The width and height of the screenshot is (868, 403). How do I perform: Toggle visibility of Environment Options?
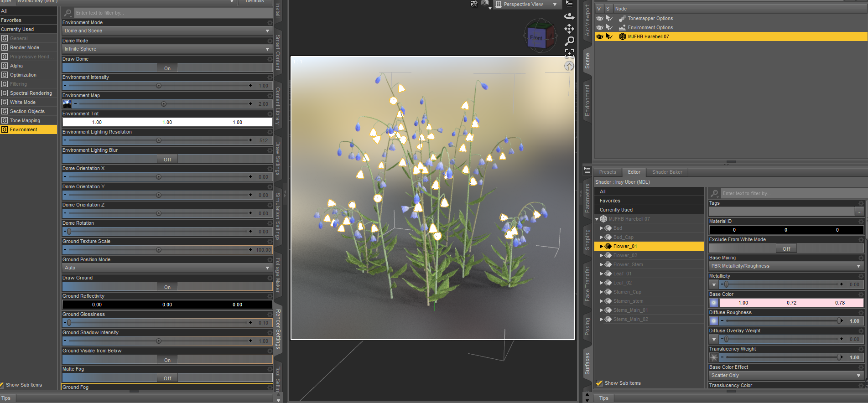coord(600,27)
